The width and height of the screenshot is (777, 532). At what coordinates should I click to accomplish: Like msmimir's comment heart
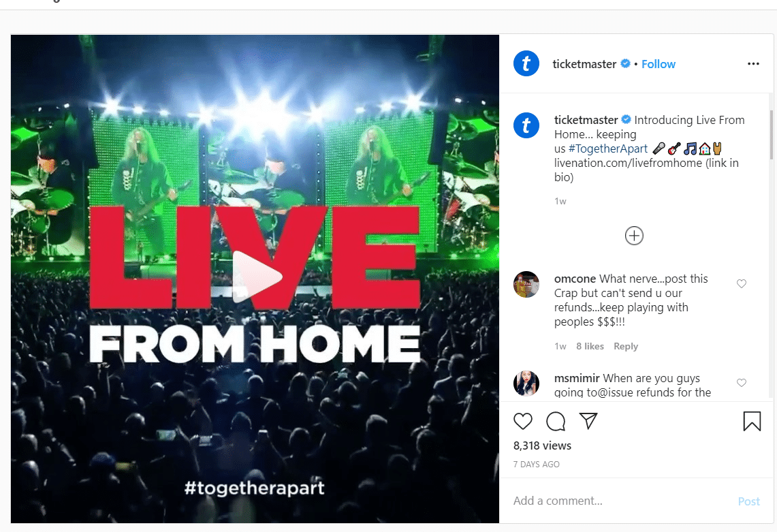(x=742, y=383)
